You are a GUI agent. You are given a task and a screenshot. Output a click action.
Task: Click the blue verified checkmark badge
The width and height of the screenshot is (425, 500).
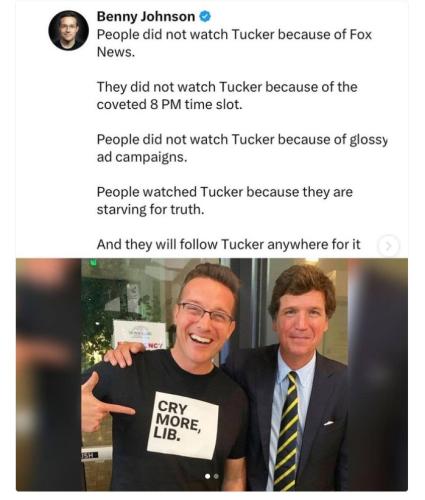[205, 16]
